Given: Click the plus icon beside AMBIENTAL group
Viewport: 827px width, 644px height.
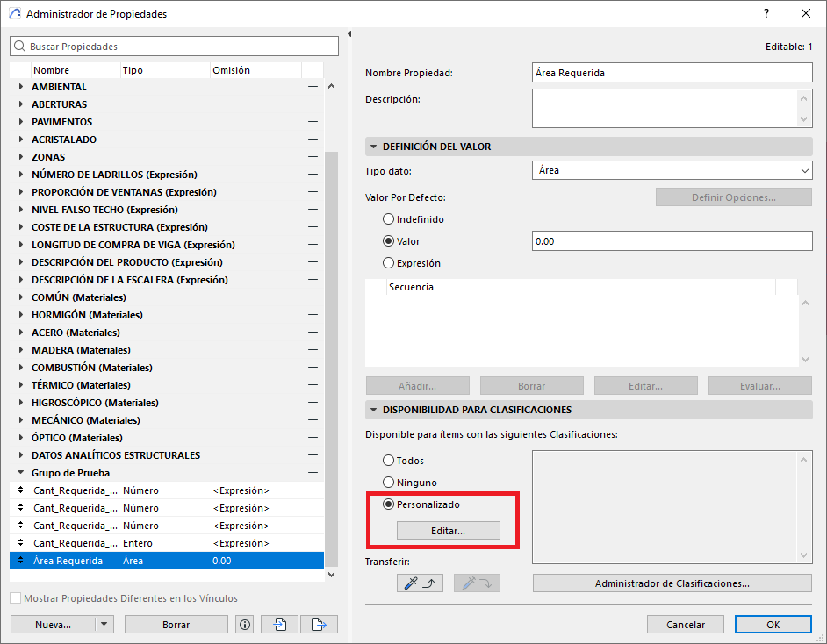Looking at the screenshot, I should [x=313, y=87].
